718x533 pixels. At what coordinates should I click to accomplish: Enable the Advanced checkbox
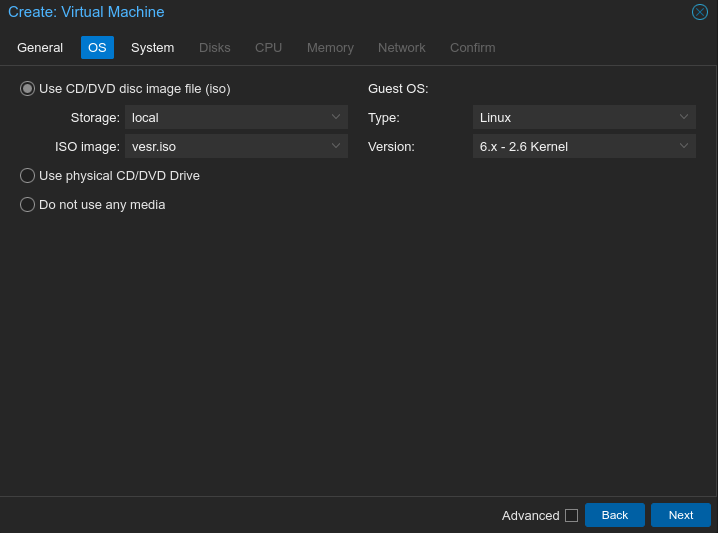[x=571, y=516]
